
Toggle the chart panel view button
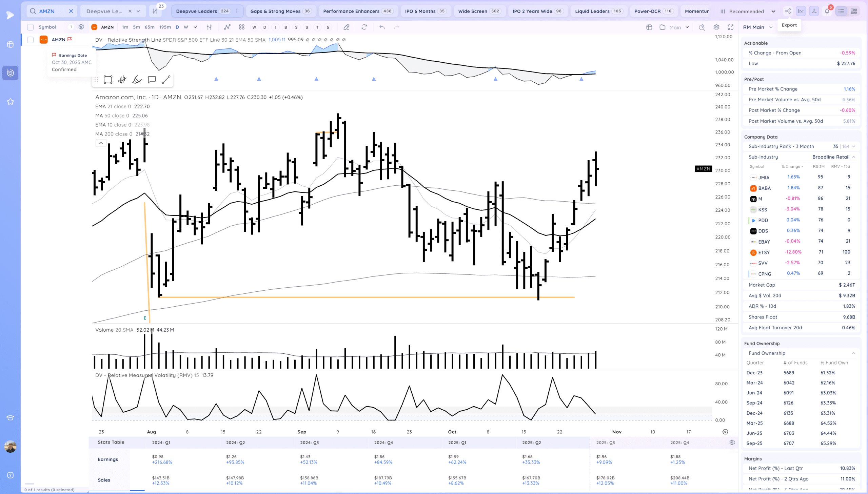click(801, 11)
